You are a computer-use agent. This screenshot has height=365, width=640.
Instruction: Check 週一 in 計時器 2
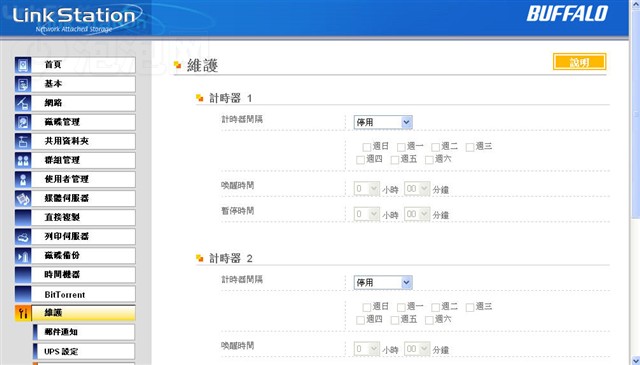click(401, 307)
